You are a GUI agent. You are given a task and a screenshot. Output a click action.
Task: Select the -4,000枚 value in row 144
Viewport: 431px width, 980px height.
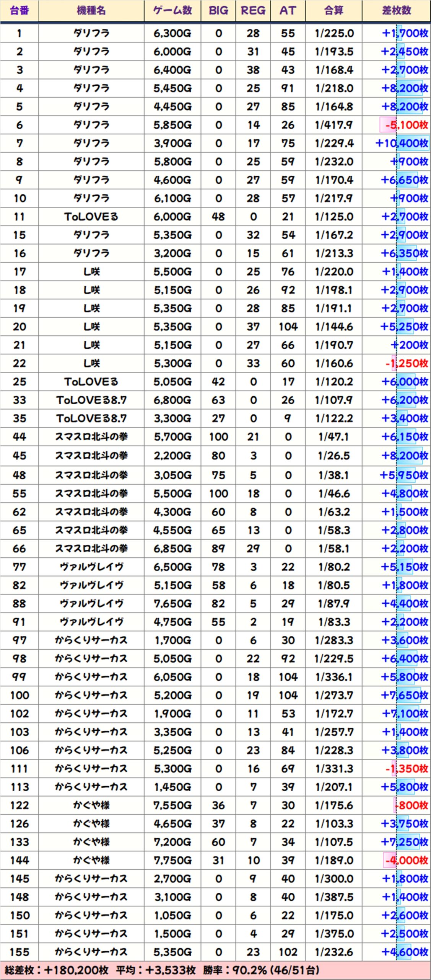click(407, 861)
